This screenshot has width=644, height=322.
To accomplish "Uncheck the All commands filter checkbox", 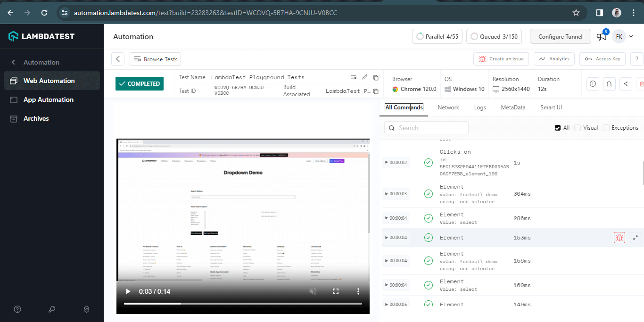I will pyautogui.click(x=558, y=128).
